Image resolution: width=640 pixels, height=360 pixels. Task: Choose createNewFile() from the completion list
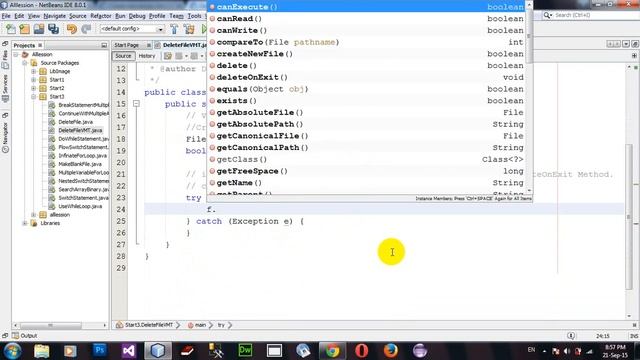[x=367, y=54]
